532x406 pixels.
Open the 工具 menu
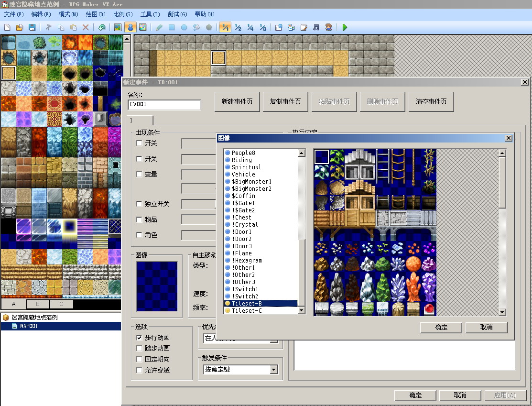(150, 14)
